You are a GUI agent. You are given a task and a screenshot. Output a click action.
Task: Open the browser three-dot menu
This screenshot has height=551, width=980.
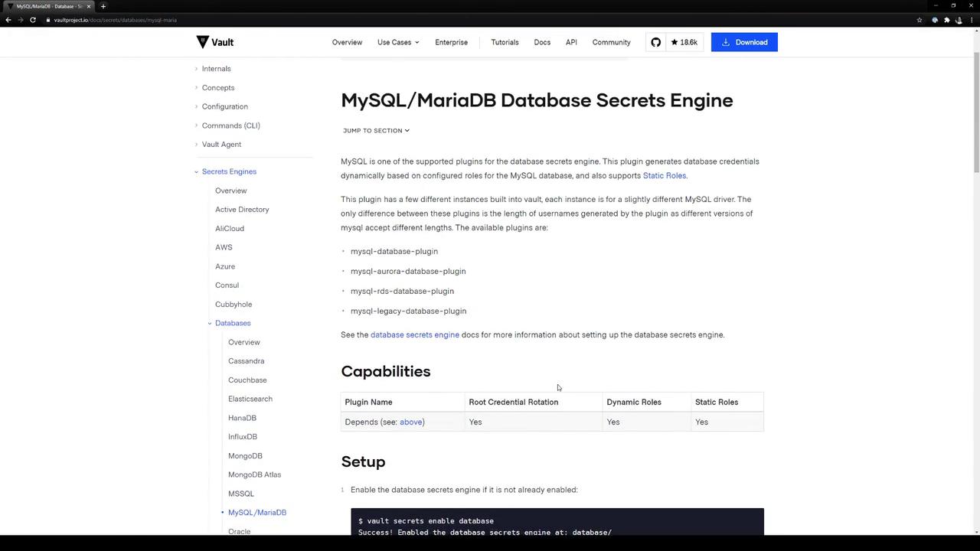pos(971,20)
